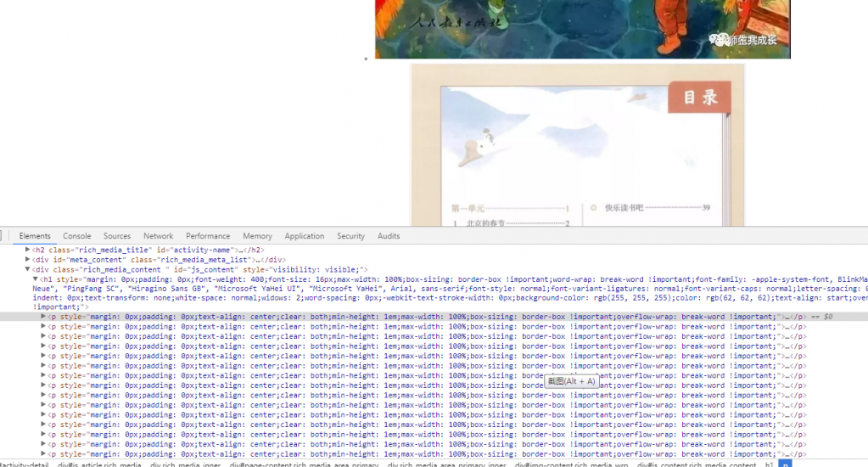The image size is (868, 467).
Task: Expand the h2 rich_media_title node
Action: [x=28, y=250]
